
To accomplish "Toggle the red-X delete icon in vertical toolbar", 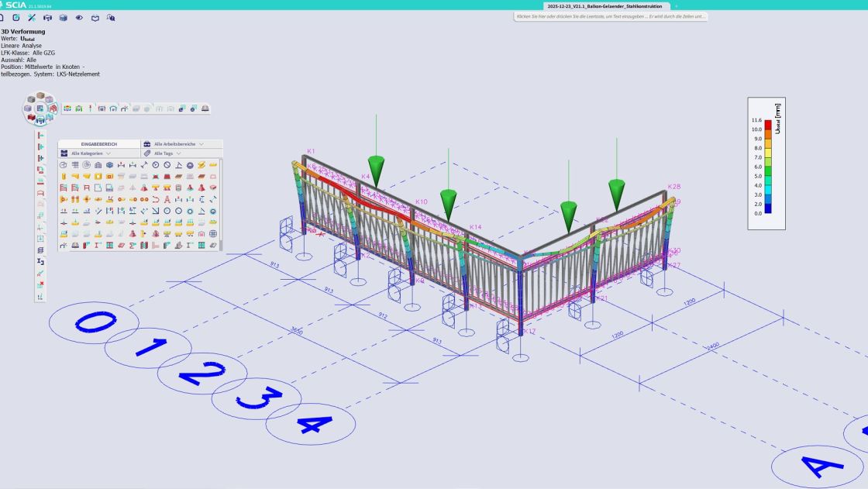I will 40,285.
